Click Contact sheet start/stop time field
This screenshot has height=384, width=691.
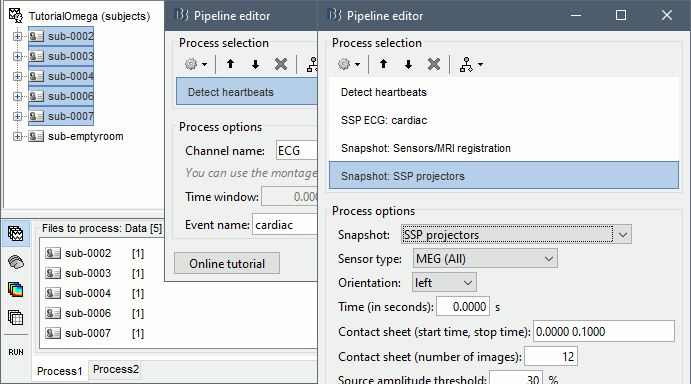coord(604,332)
